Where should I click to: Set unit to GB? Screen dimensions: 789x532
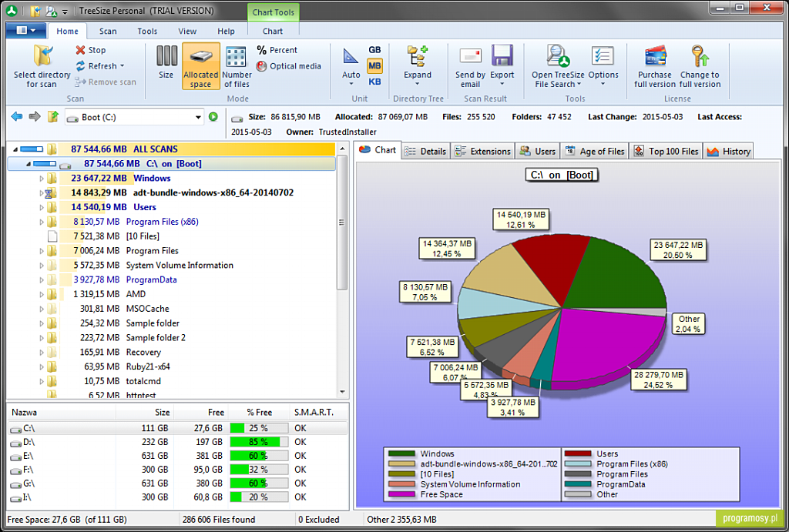click(374, 50)
